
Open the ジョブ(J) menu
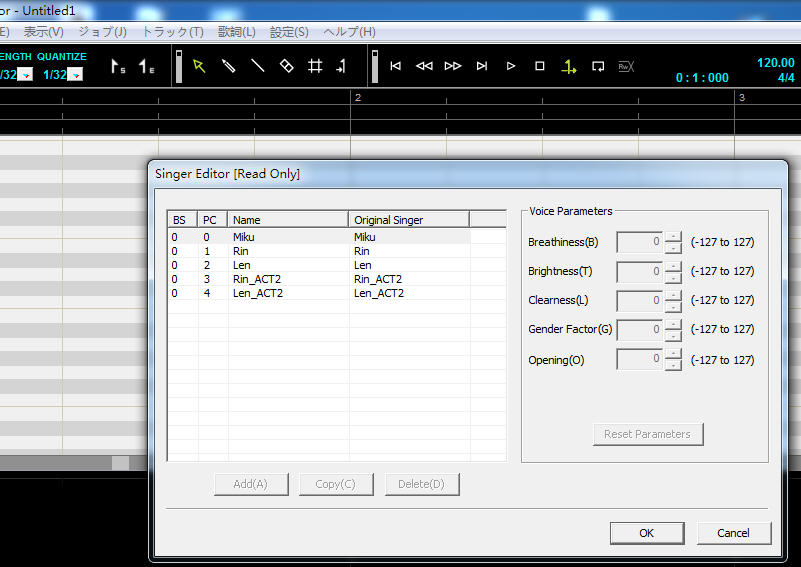click(x=103, y=32)
